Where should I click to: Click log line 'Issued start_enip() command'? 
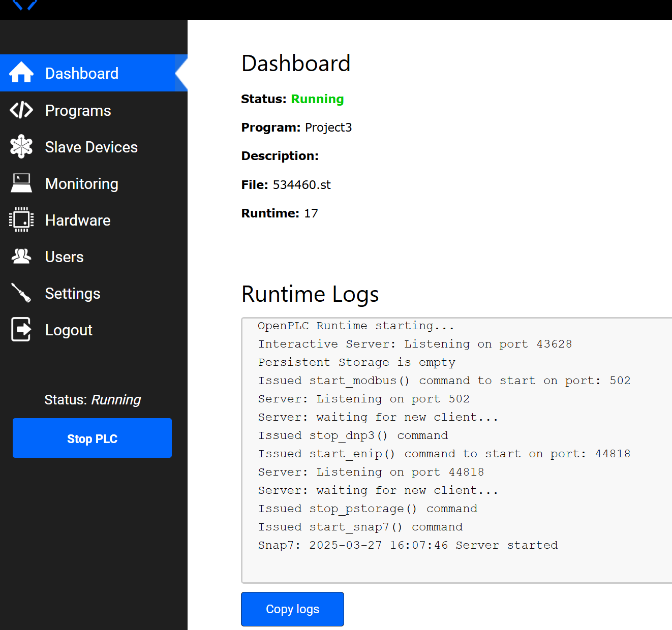444,454
